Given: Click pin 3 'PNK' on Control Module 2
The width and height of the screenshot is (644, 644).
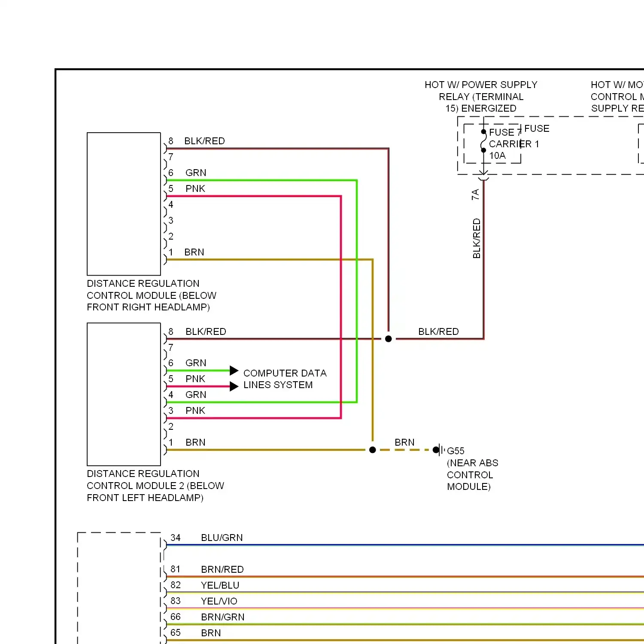Looking at the screenshot, I should coord(195,410).
